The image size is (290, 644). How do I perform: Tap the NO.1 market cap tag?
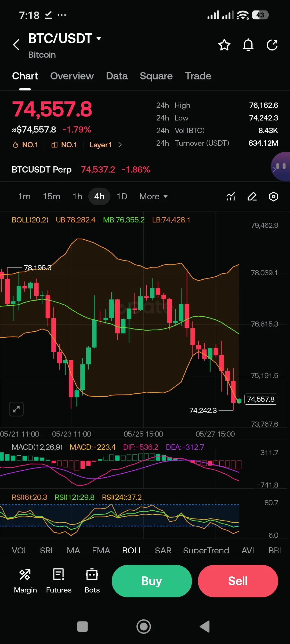tap(64, 145)
